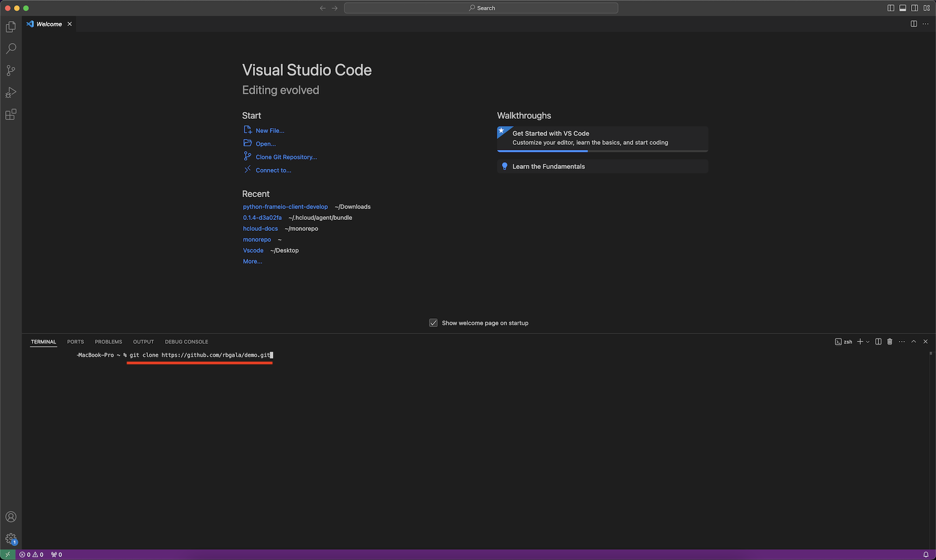Expand the More recent items list

[x=253, y=261]
